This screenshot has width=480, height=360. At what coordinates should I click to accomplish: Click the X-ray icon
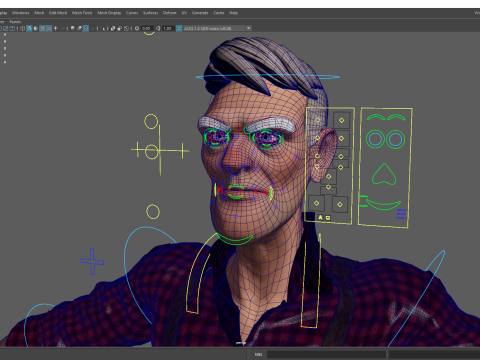click(113, 28)
